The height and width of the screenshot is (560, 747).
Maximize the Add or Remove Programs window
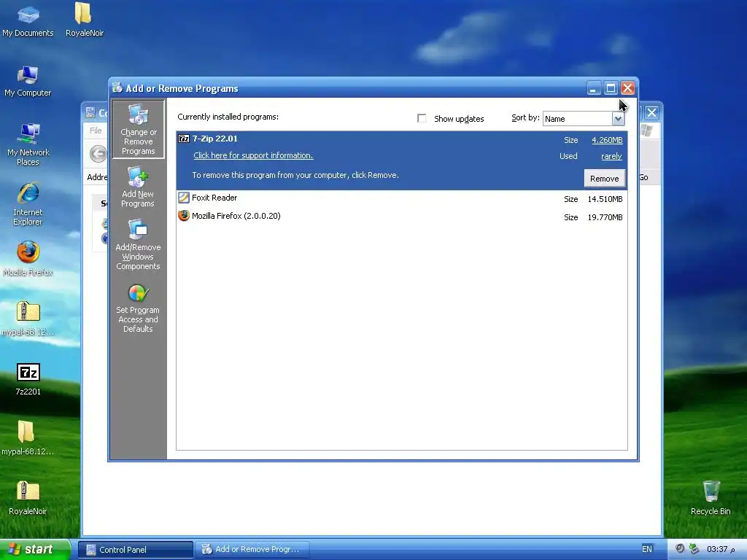(x=611, y=88)
